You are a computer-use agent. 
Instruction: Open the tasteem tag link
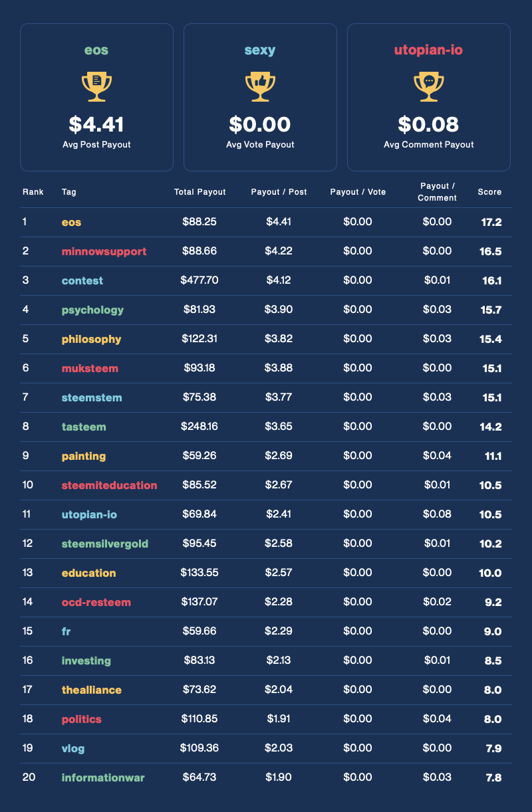click(84, 427)
